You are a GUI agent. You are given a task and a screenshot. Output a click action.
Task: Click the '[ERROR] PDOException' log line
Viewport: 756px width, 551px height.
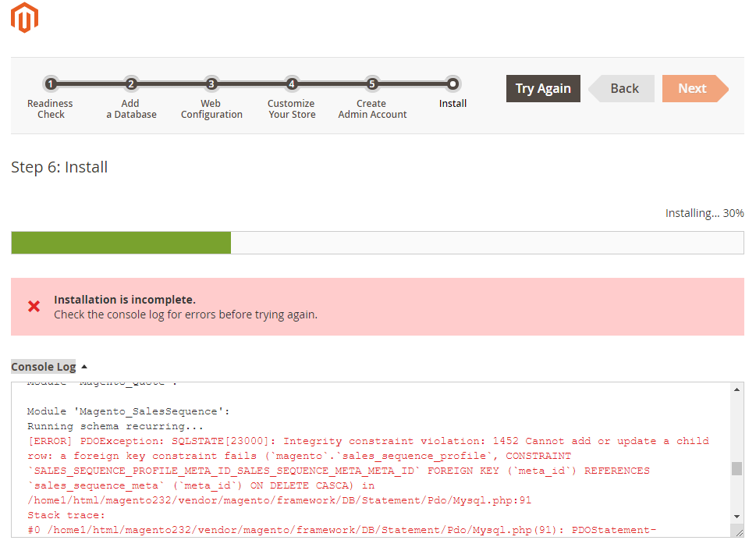[x=368, y=441]
